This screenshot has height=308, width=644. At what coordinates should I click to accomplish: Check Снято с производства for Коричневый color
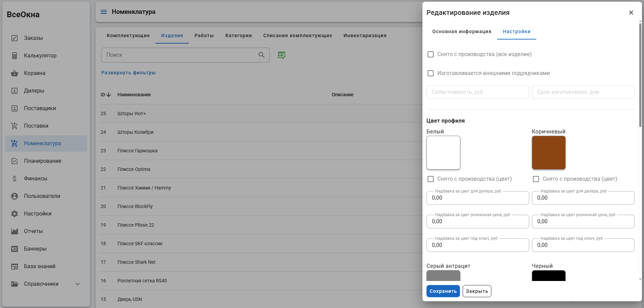click(x=536, y=179)
